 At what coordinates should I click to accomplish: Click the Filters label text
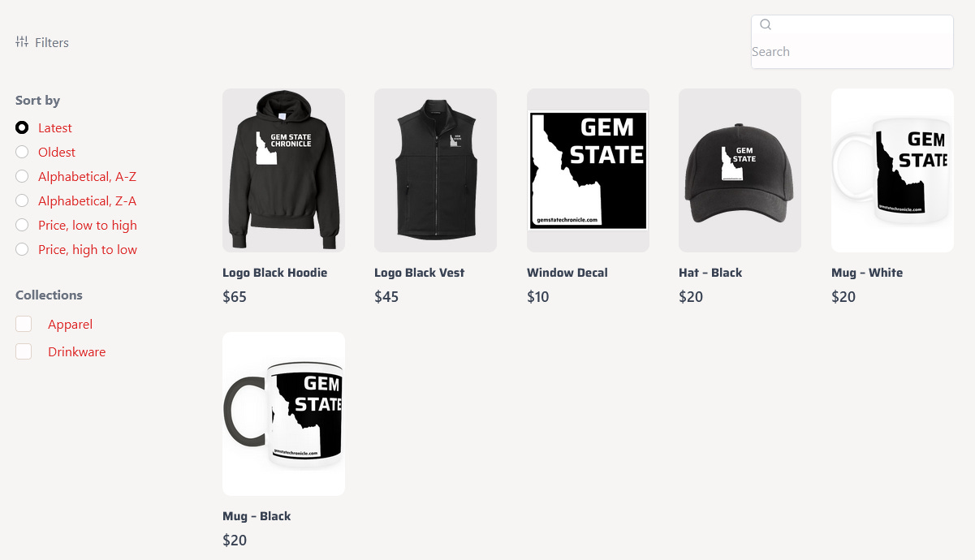52,42
